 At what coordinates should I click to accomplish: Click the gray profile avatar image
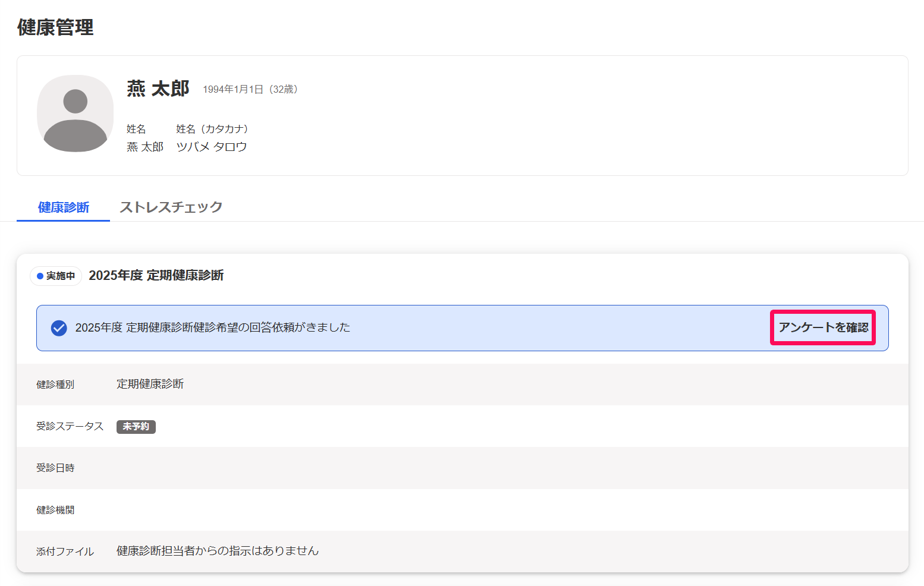[x=76, y=114]
